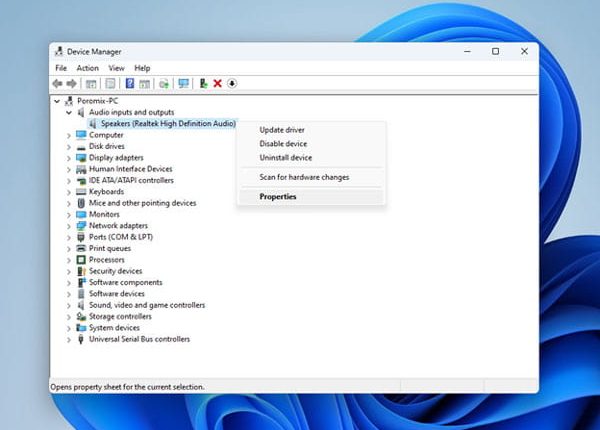Viewport: 600px width, 430px height.
Task: Choose Properties in the context menu
Action: pos(311,197)
